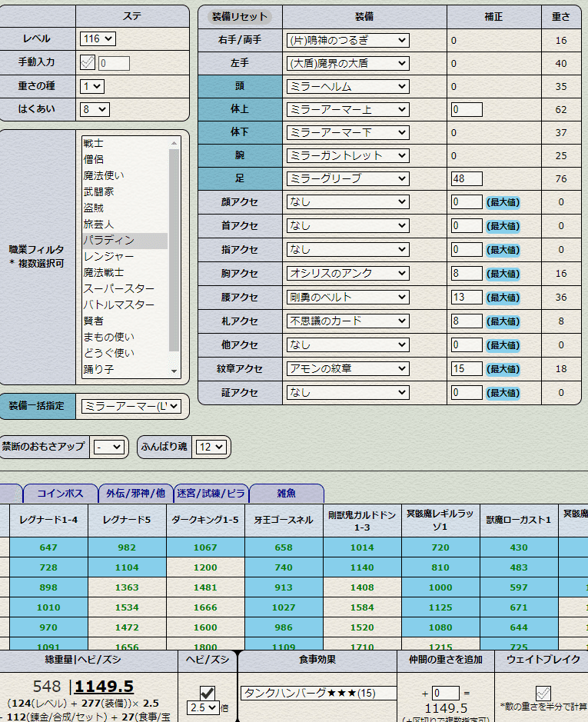Image resolution: width=588 pixels, height=722 pixels.
Task: Toggle the 手動入力 checkbox
Action: pos(88,62)
